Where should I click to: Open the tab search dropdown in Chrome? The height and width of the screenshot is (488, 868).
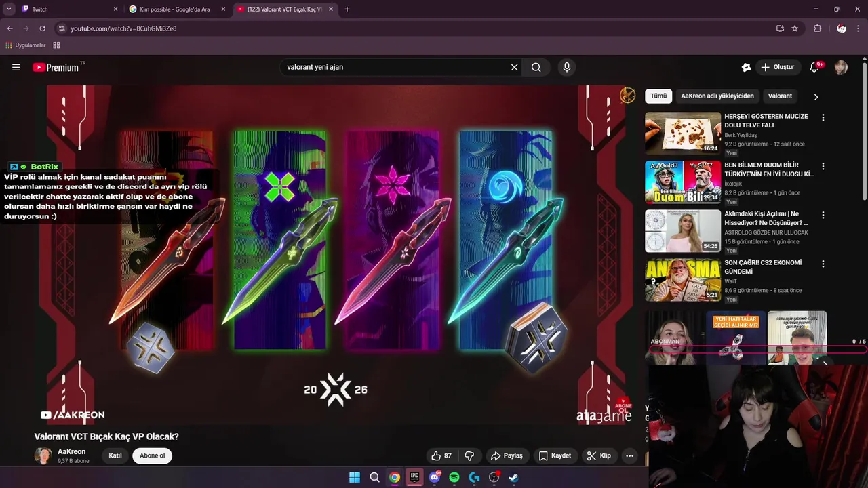coord(9,9)
